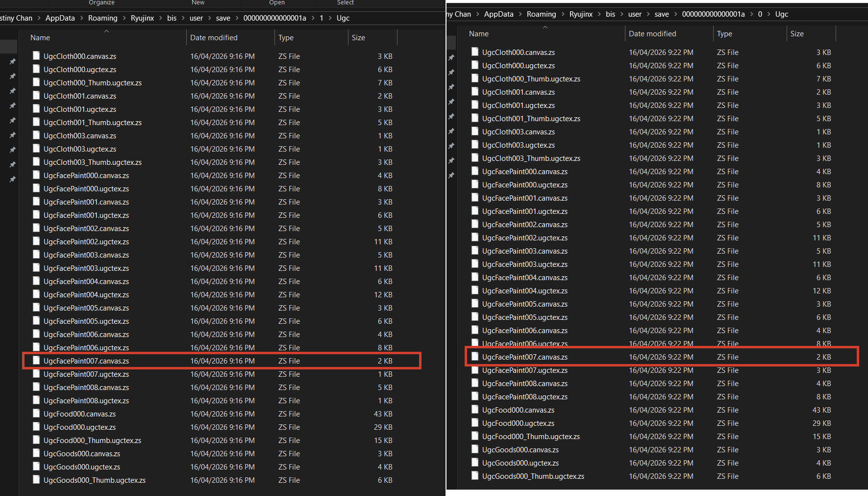Click UgcFacePaint004.ugctex.zs name in right window
Image resolution: width=868 pixels, height=496 pixels.
coord(525,290)
